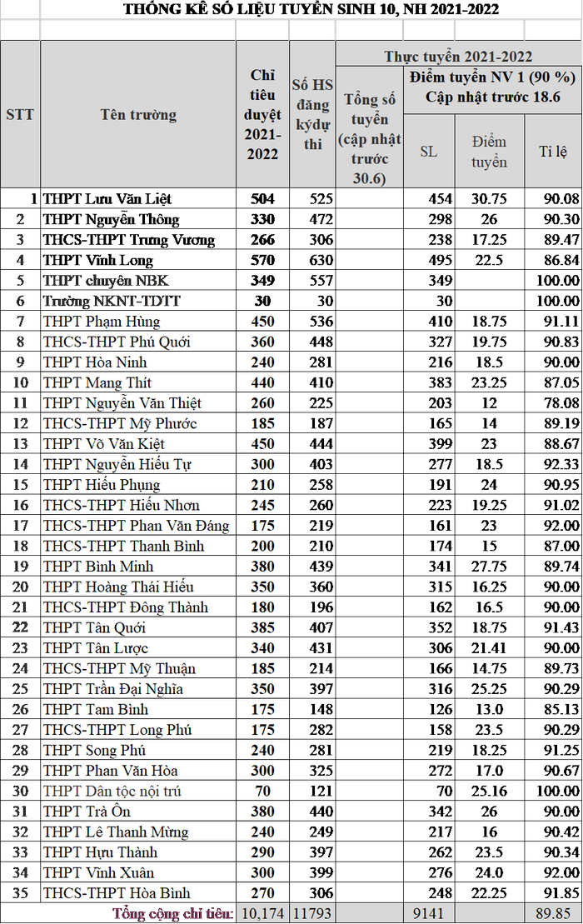Select the 'THPT Phạm Hùng' cell
Screen dimensions: 583x924
point(102,322)
